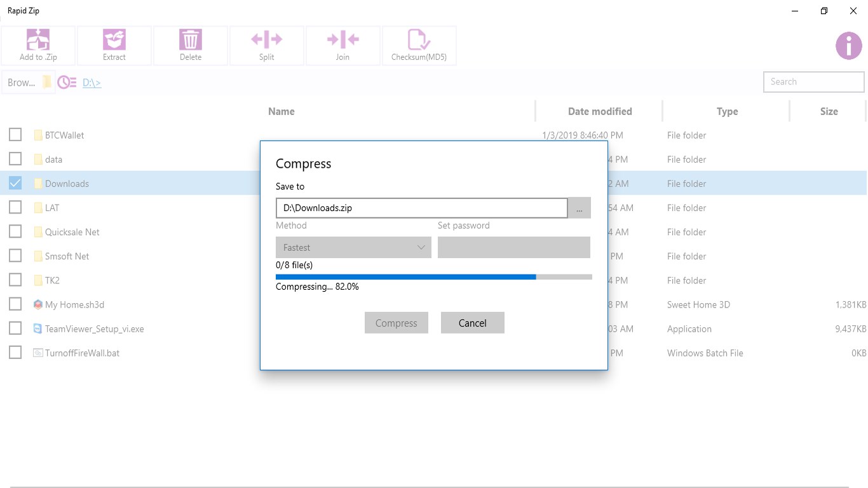Check the LAT folder checkbox
The width and height of the screenshot is (868, 488).
(x=15, y=207)
